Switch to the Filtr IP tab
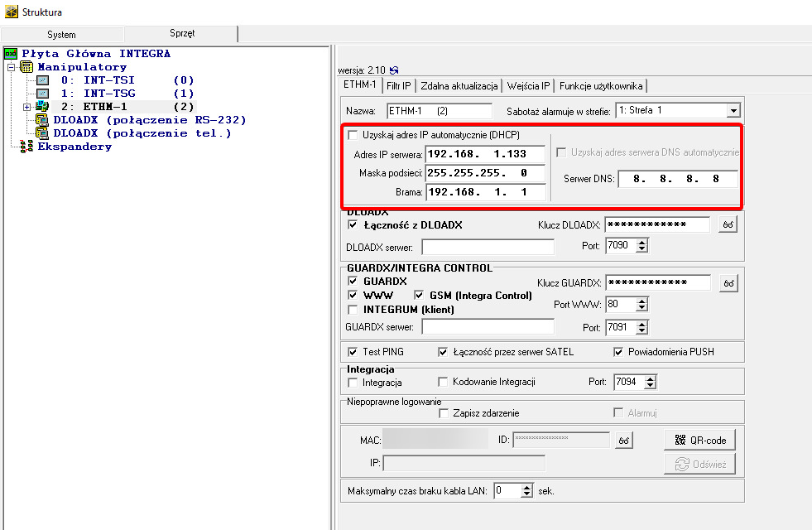The width and height of the screenshot is (812, 530). [x=400, y=85]
